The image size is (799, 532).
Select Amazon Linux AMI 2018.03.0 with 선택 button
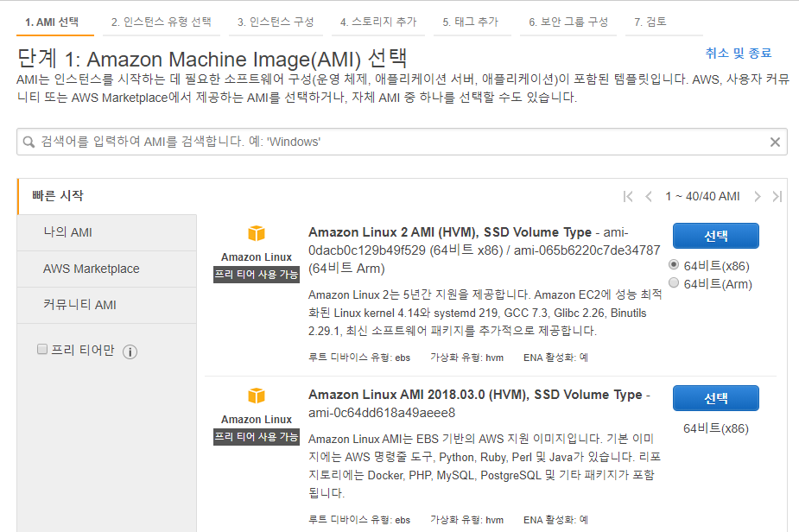[x=715, y=398]
